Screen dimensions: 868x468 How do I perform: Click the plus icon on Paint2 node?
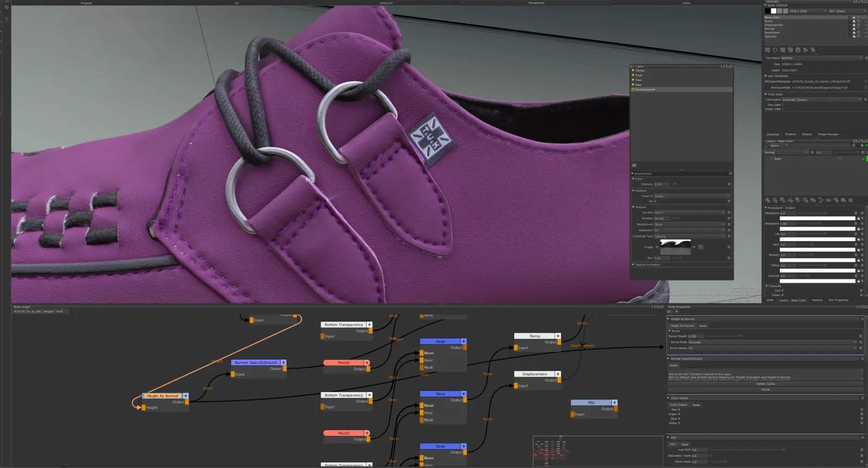click(x=367, y=362)
